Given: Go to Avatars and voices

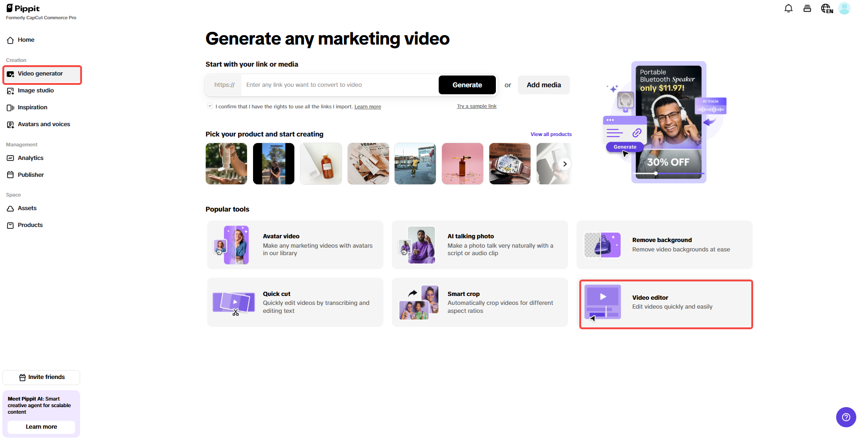Looking at the screenshot, I should [44, 124].
